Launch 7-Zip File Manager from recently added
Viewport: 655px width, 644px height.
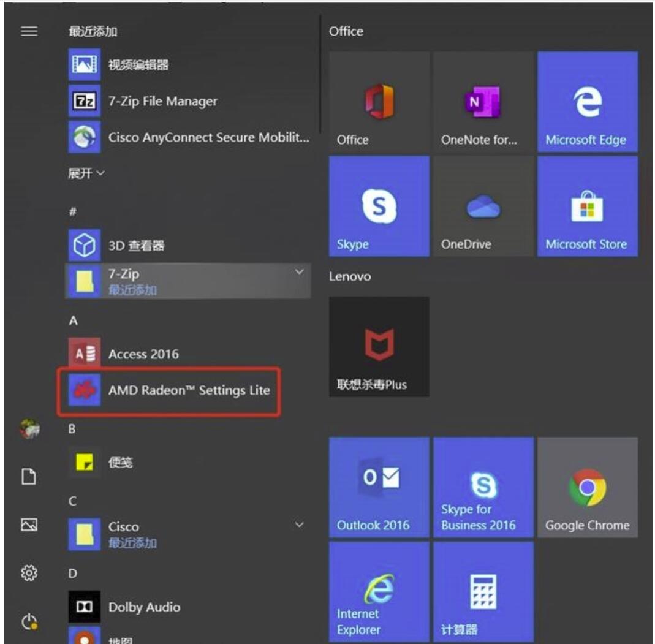(x=162, y=101)
